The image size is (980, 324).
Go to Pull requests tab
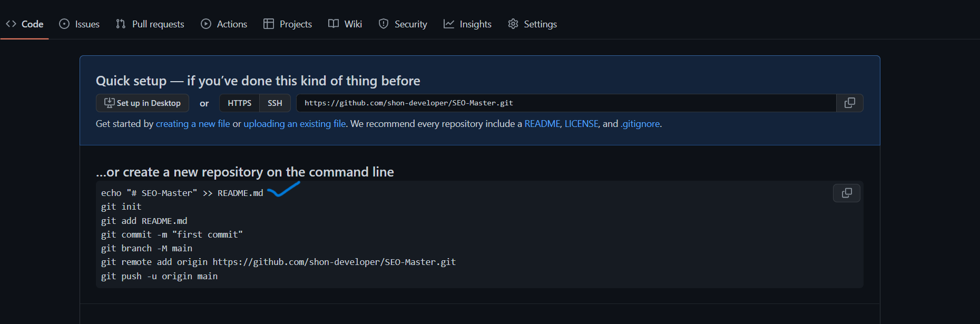(150, 24)
